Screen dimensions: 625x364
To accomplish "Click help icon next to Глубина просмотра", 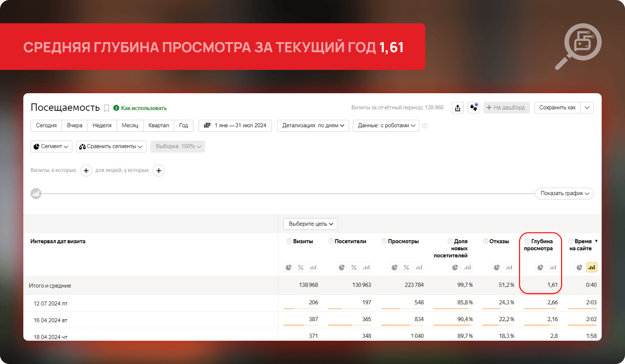I will click(x=528, y=241).
